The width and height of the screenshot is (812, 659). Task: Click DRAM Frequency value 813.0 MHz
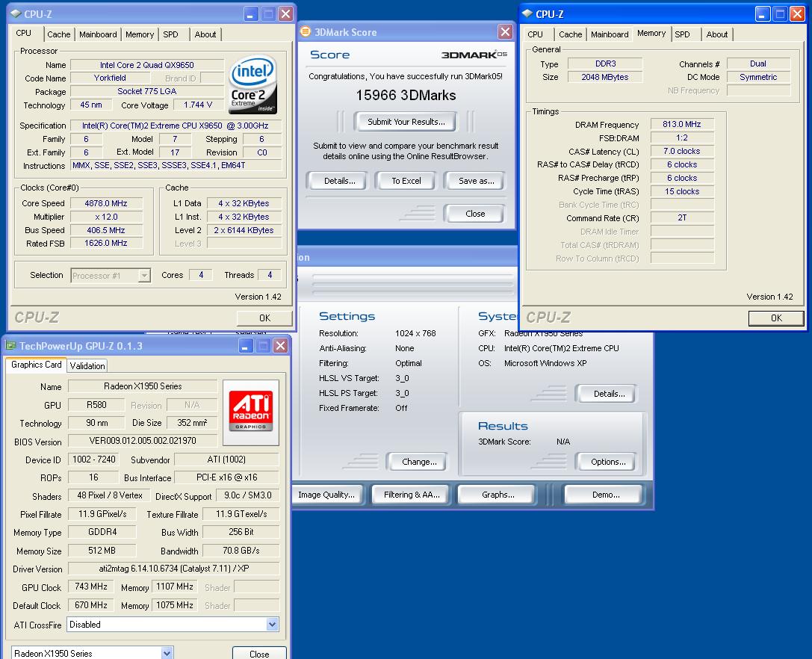tap(681, 124)
